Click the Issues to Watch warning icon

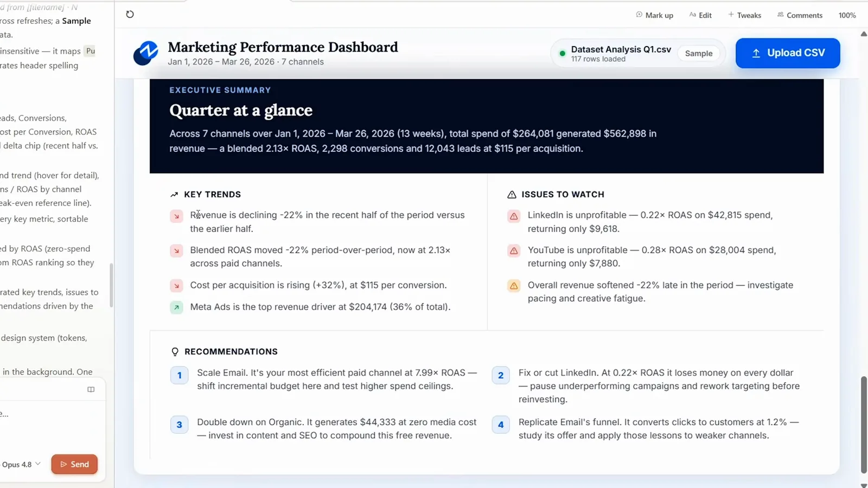[512, 195]
